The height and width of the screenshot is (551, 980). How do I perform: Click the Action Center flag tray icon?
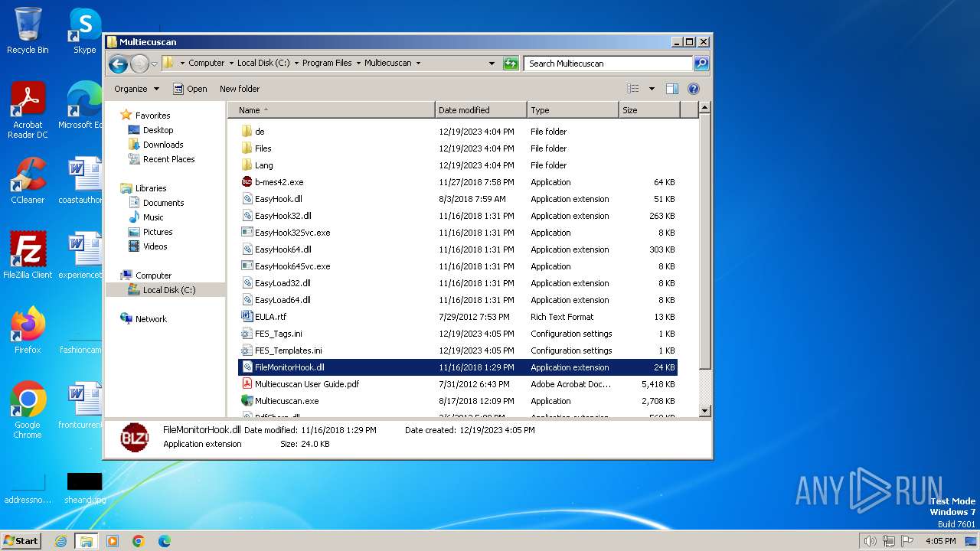coord(906,541)
